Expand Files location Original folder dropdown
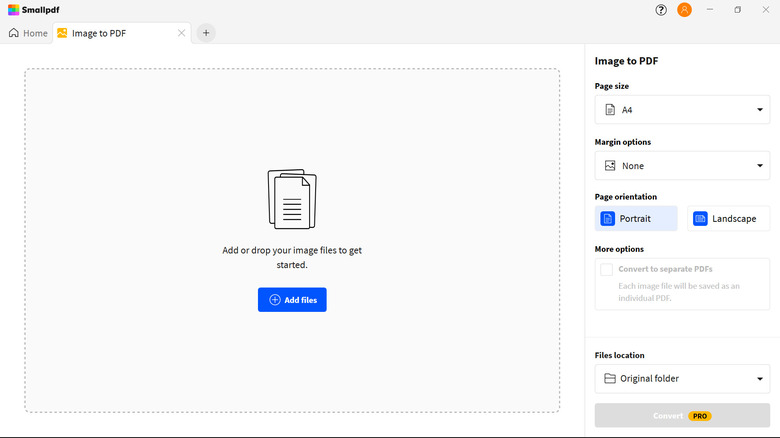Screen dimensions: 780x438 point(682,379)
